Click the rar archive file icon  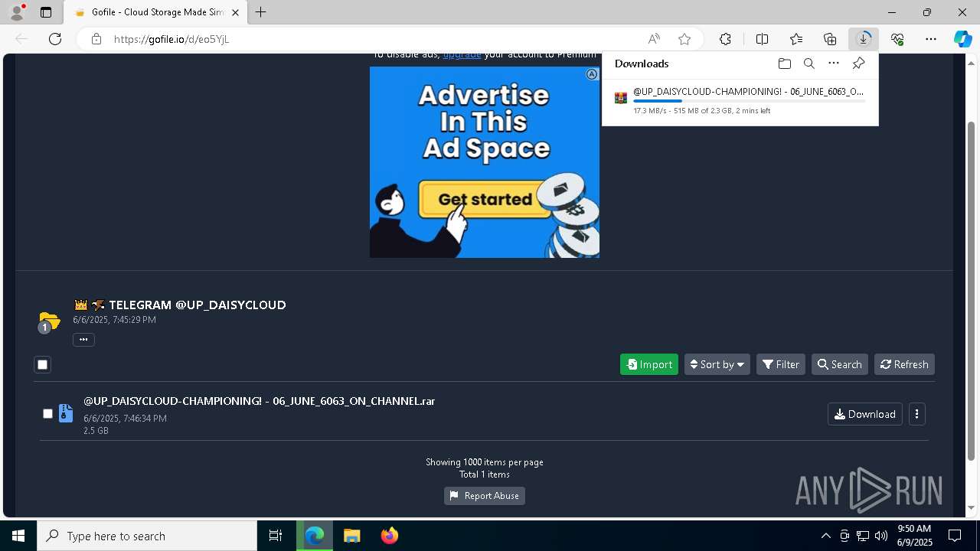click(66, 414)
